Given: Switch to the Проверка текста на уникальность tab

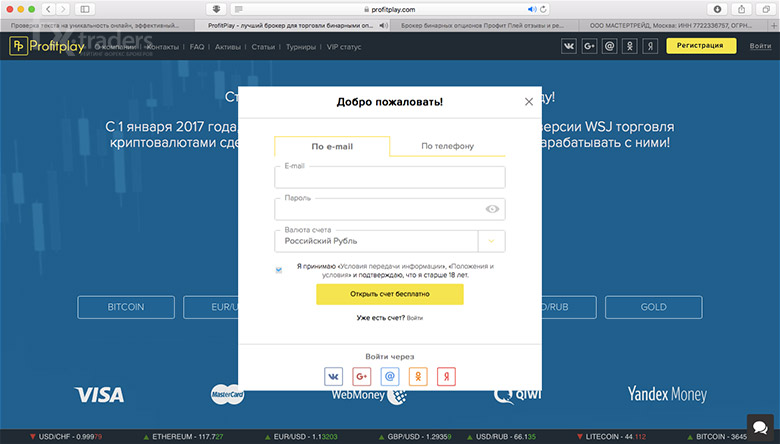Looking at the screenshot, I should point(97,25).
